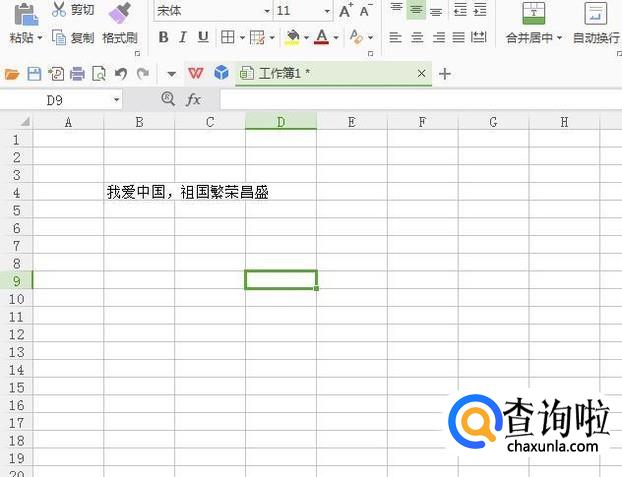Expand the font name dropdown

266,11
